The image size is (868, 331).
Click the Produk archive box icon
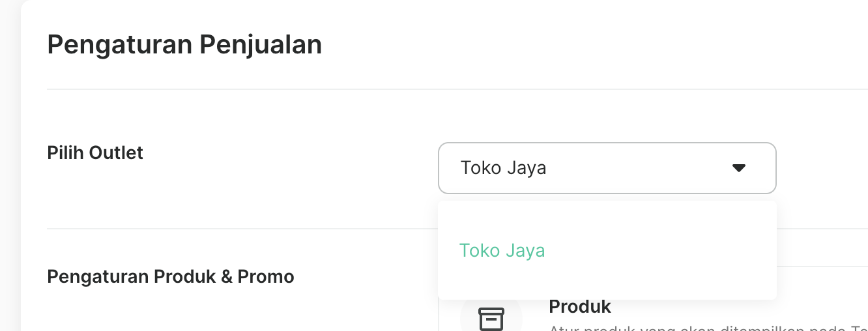click(491, 319)
